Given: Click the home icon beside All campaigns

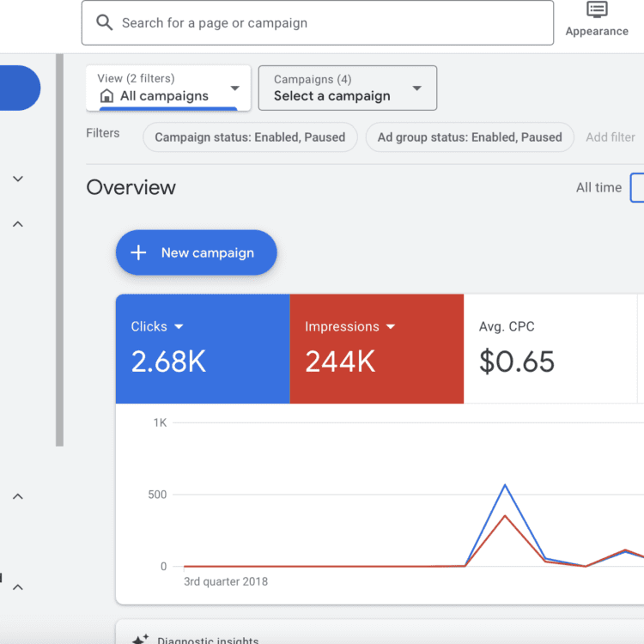Looking at the screenshot, I should pos(106,95).
